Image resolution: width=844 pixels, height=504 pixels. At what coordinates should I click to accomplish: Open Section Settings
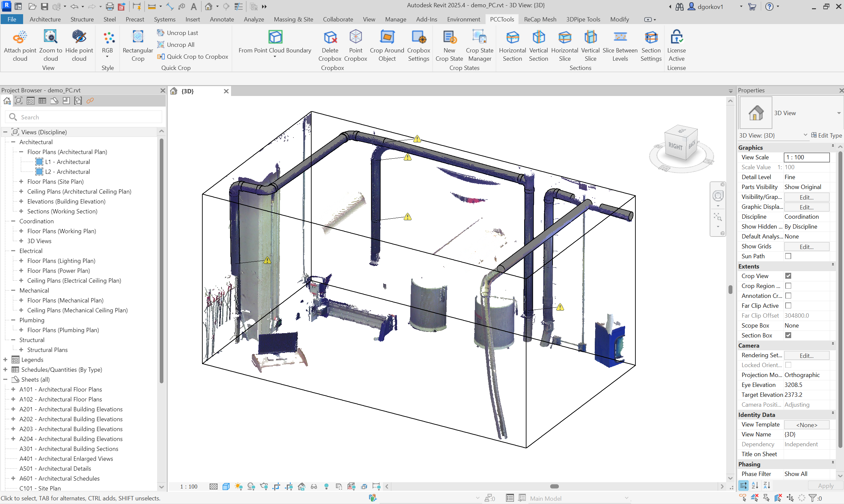tap(651, 45)
